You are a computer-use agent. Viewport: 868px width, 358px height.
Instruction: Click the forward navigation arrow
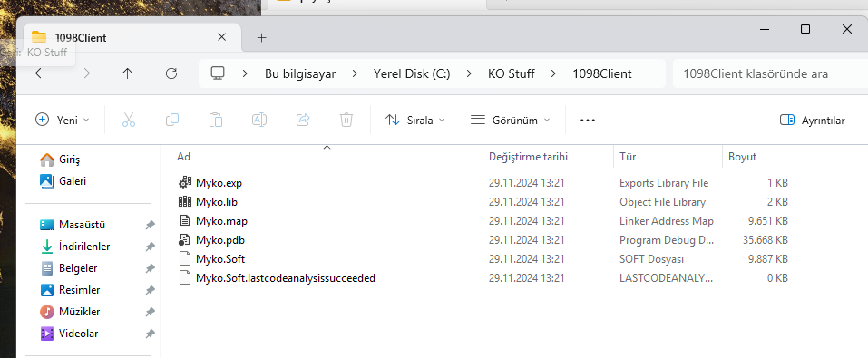[x=84, y=73]
